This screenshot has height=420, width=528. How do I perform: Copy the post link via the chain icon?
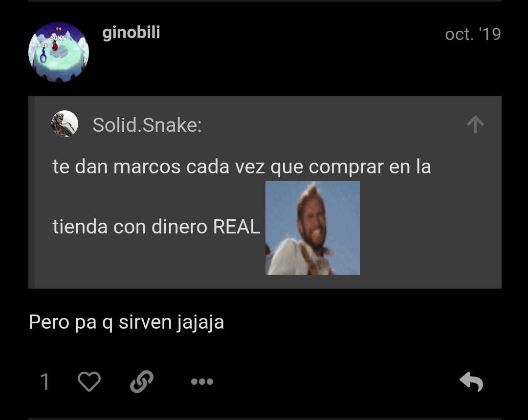pyautogui.click(x=142, y=382)
